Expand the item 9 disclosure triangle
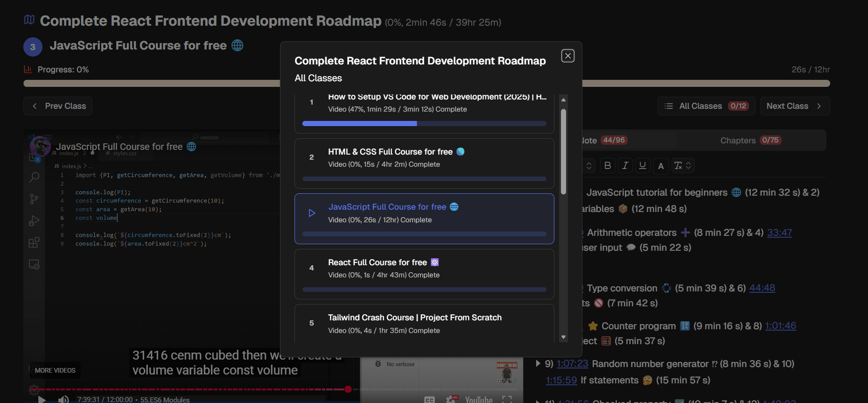Image resolution: width=868 pixels, height=403 pixels. pyautogui.click(x=538, y=363)
